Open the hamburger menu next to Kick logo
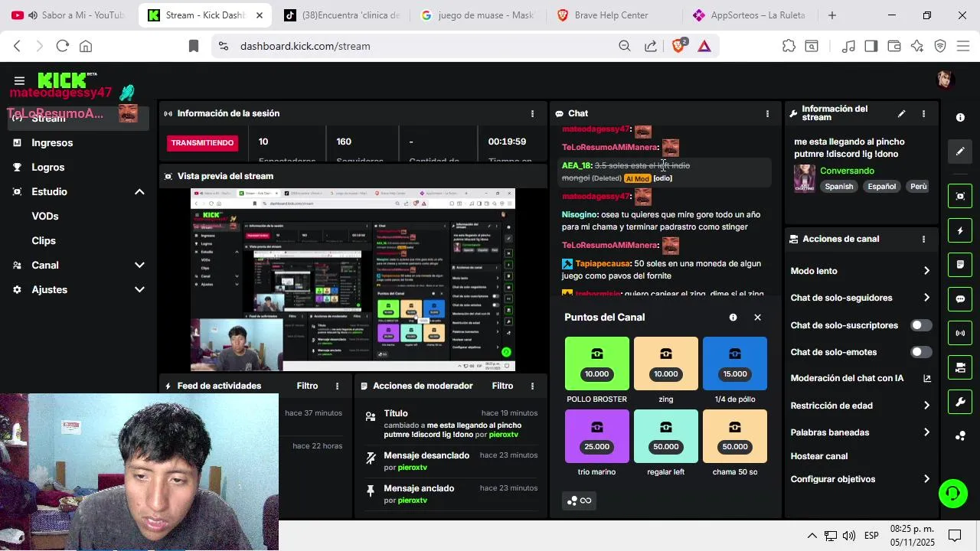The width and height of the screenshot is (980, 551). click(19, 80)
